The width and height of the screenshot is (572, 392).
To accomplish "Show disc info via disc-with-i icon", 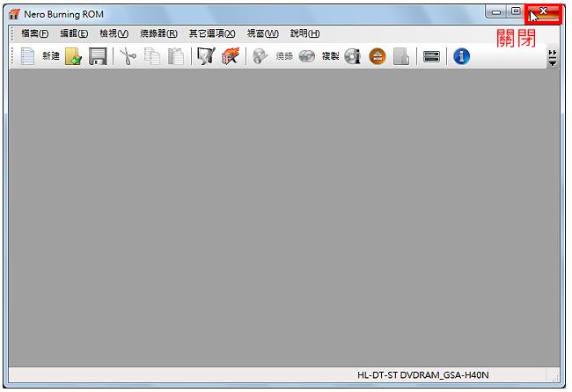I will pos(352,56).
